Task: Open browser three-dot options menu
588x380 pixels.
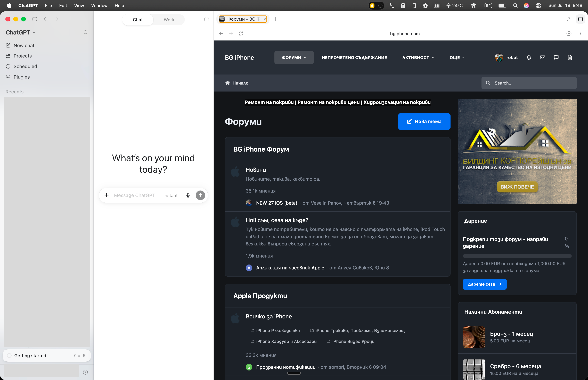Action: coord(580,34)
